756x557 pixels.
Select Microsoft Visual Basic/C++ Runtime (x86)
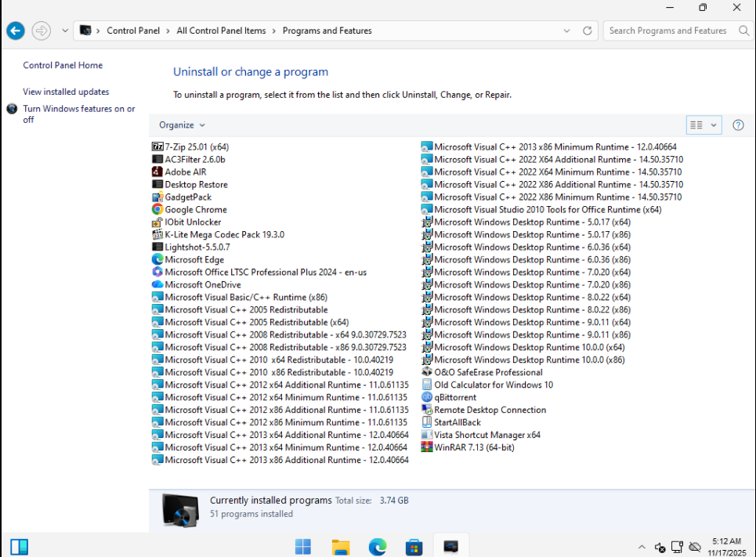coord(240,297)
